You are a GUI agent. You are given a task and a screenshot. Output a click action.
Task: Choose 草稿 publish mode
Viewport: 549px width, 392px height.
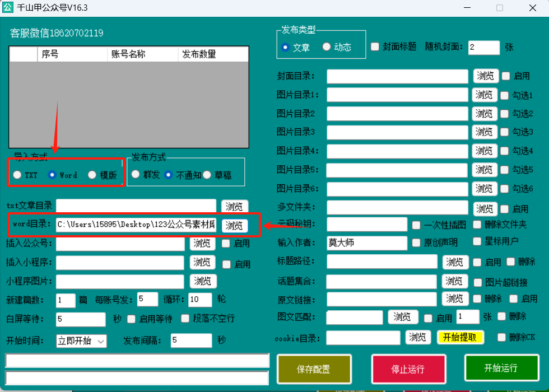coord(207,174)
